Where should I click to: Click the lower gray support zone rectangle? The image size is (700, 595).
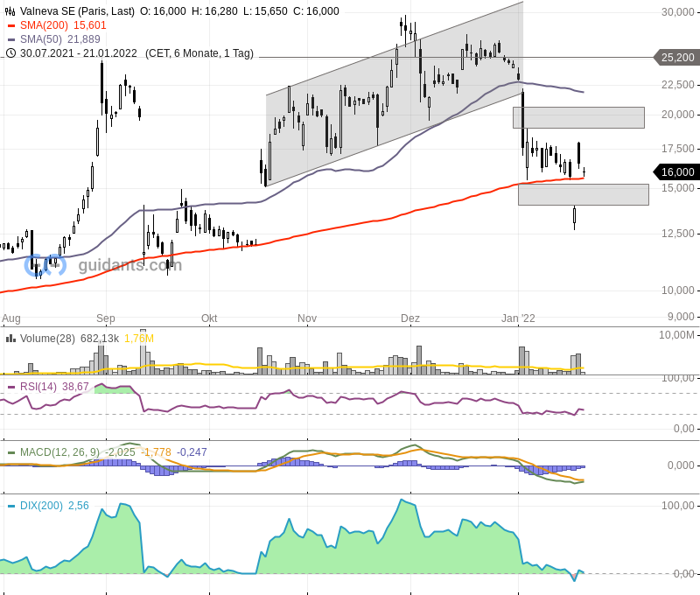tap(584, 194)
